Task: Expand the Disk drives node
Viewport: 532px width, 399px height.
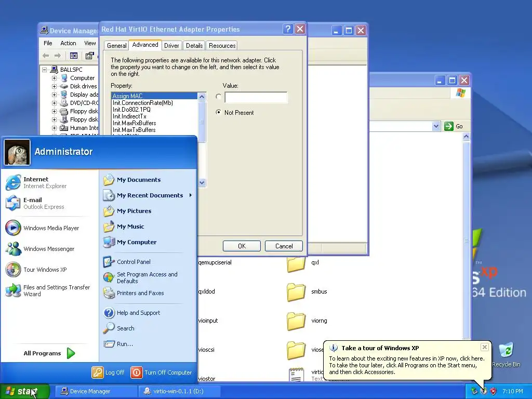Action: (x=54, y=86)
